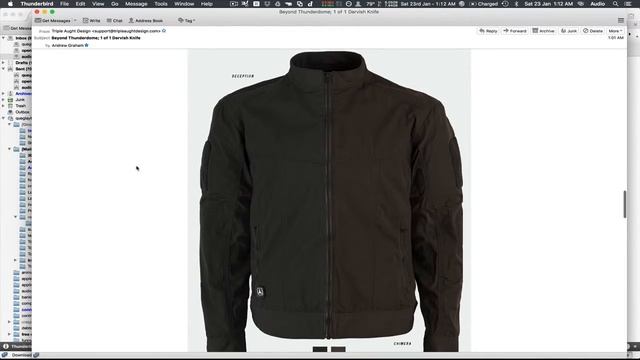Expand the Trash folder in sidebar
The width and height of the screenshot is (640, 360).
tap(4, 106)
